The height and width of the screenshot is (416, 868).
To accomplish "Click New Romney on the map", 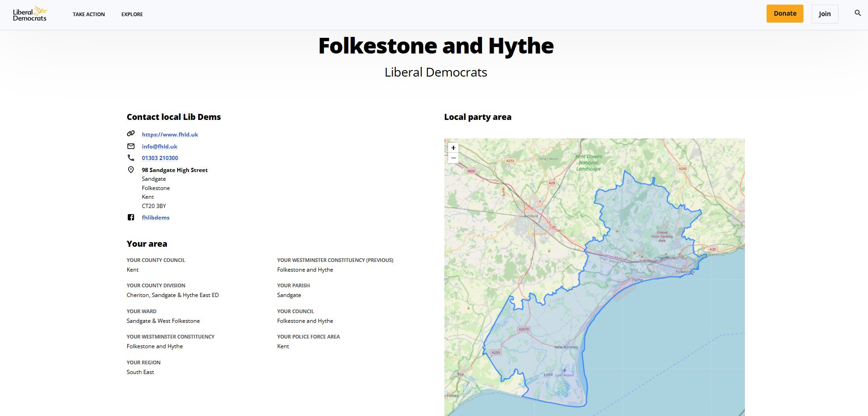I will [x=566, y=347].
